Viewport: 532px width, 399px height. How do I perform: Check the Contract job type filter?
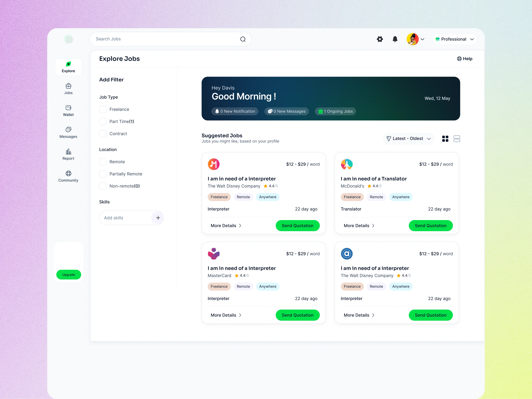[103, 134]
